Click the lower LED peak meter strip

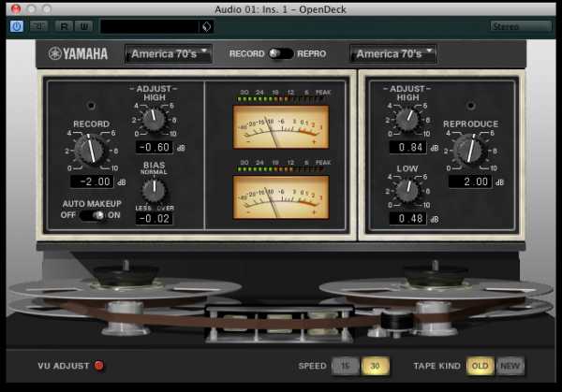pos(281,169)
